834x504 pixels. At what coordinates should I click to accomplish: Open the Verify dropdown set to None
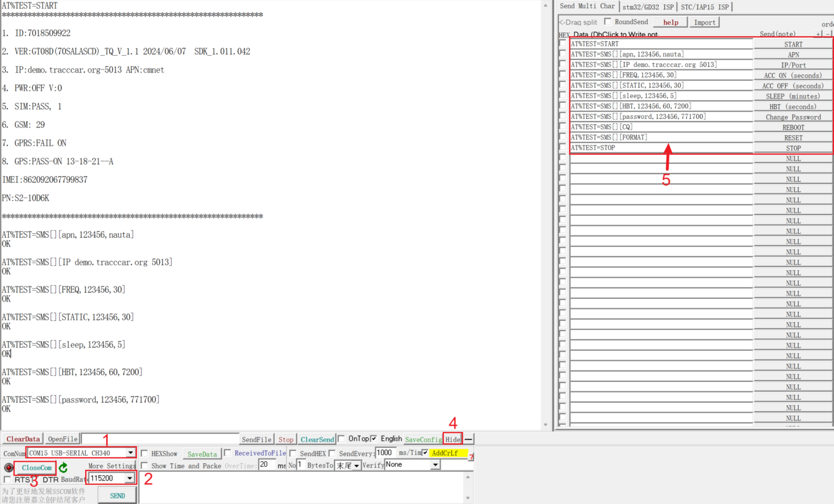434,464
